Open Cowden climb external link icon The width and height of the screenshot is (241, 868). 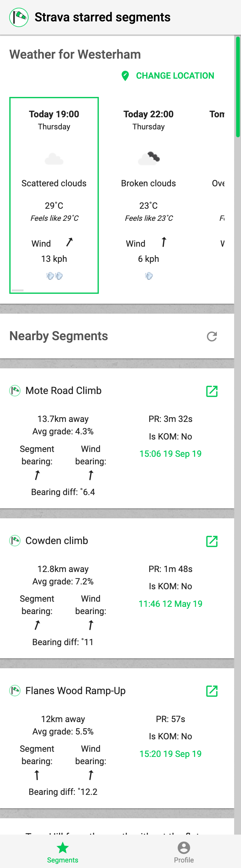click(x=212, y=541)
